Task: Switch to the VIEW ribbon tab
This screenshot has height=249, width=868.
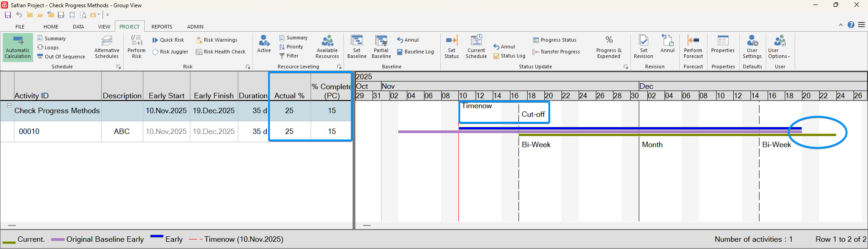Action: (x=104, y=27)
